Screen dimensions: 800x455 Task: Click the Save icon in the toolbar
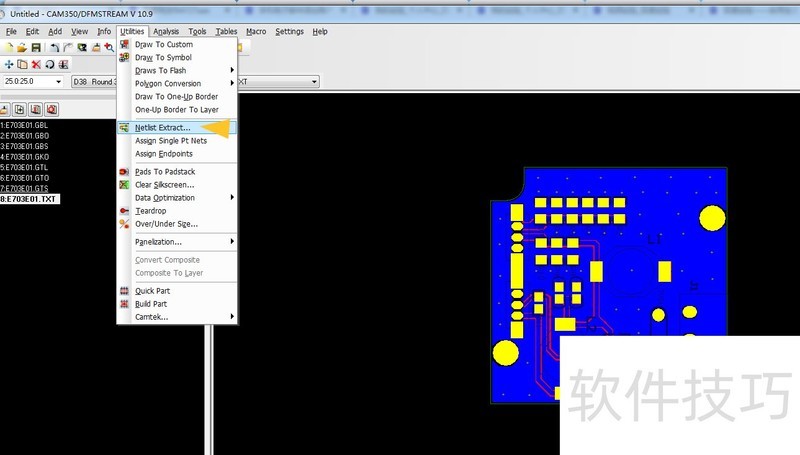point(36,47)
